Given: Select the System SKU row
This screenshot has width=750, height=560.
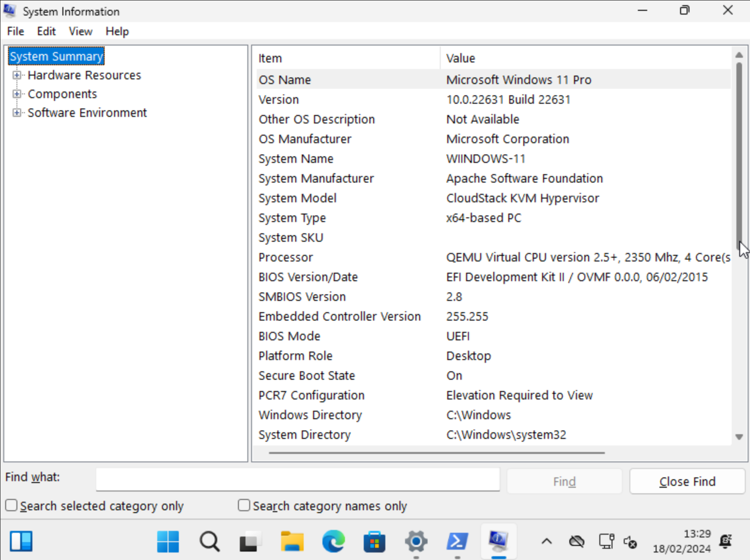Looking at the screenshot, I should tap(494, 238).
